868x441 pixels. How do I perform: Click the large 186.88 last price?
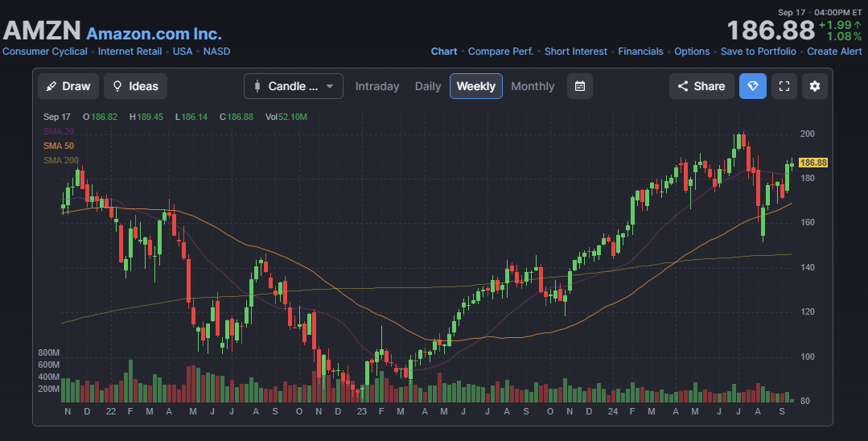point(771,31)
